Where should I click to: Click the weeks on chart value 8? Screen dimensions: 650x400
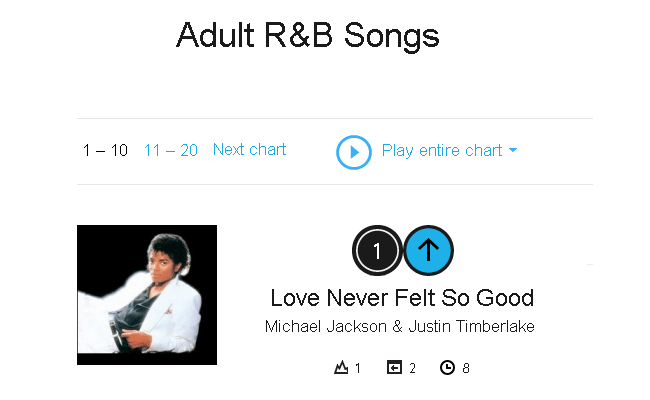coord(466,369)
